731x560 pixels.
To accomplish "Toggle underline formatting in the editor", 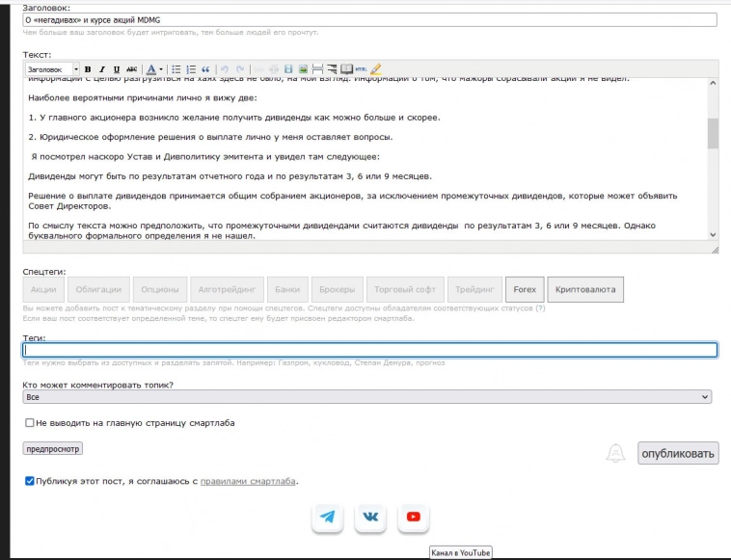I will pos(117,69).
